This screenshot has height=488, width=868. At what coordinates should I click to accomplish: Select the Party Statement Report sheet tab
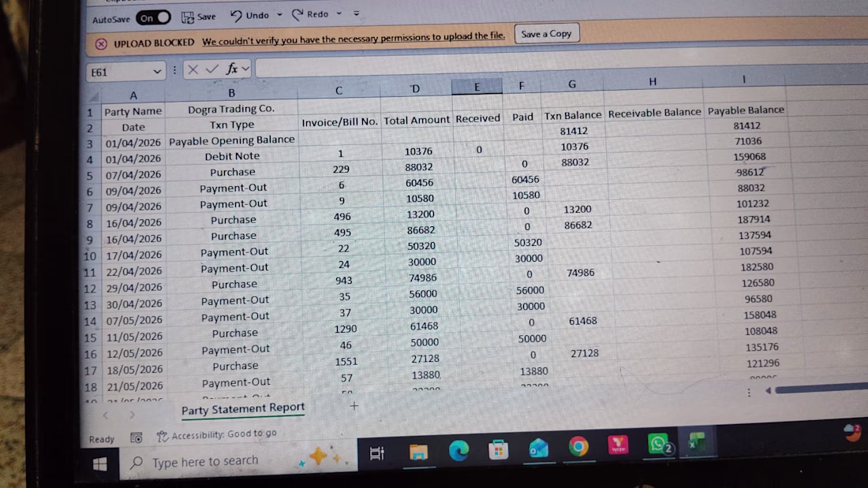tap(243, 409)
